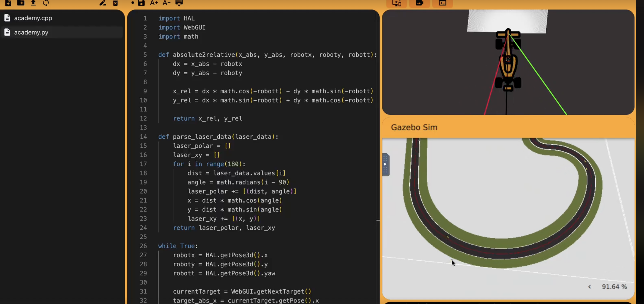Click 'currentTarget = WebGUI.getNextTarget()' on line 31

pos(242,291)
